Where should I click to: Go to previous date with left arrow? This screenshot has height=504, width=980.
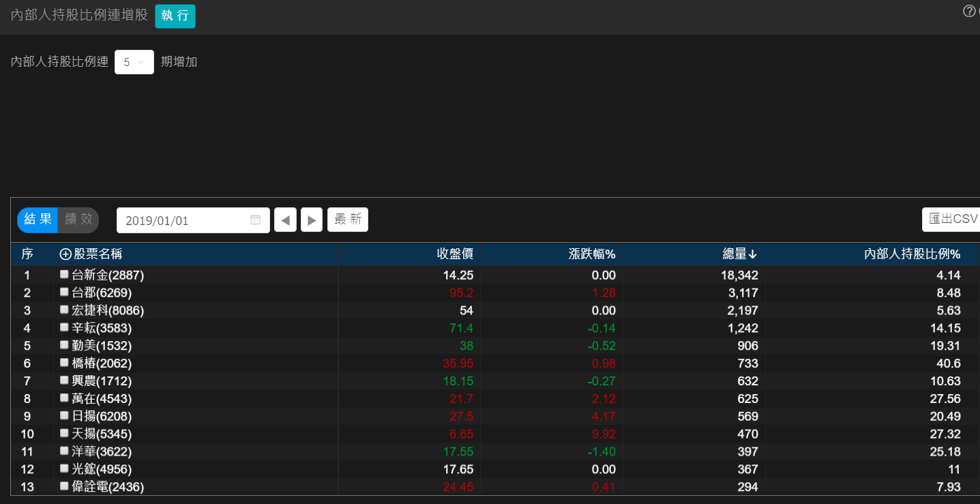click(x=285, y=220)
